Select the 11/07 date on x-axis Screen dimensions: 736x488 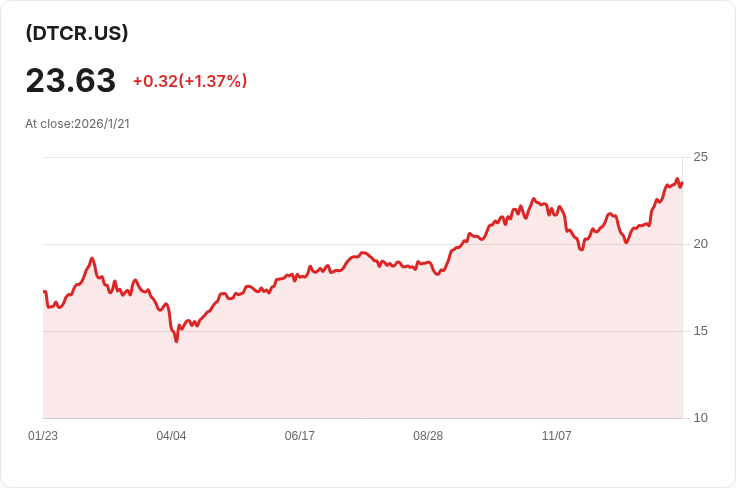(x=556, y=436)
